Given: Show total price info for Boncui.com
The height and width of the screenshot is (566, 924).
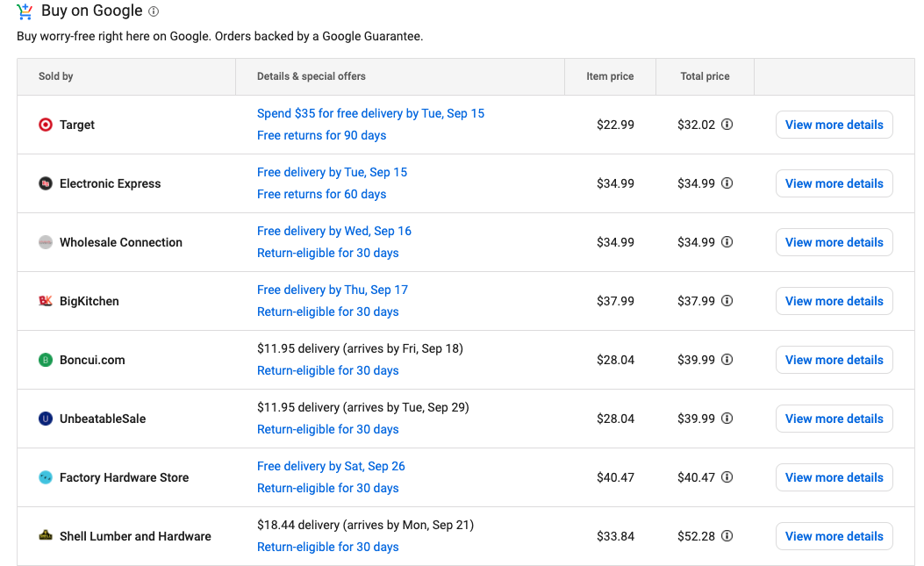Looking at the screenshot, I should 727,360.
